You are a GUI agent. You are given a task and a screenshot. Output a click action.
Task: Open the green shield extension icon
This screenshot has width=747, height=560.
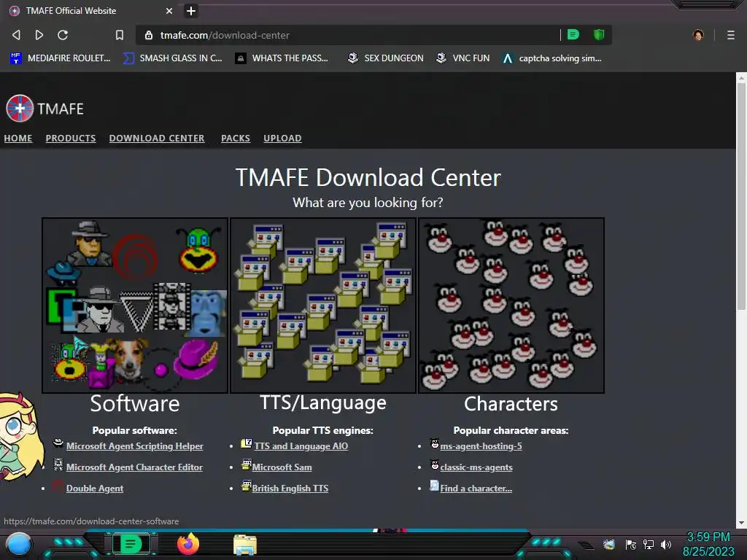click(599, 34)
